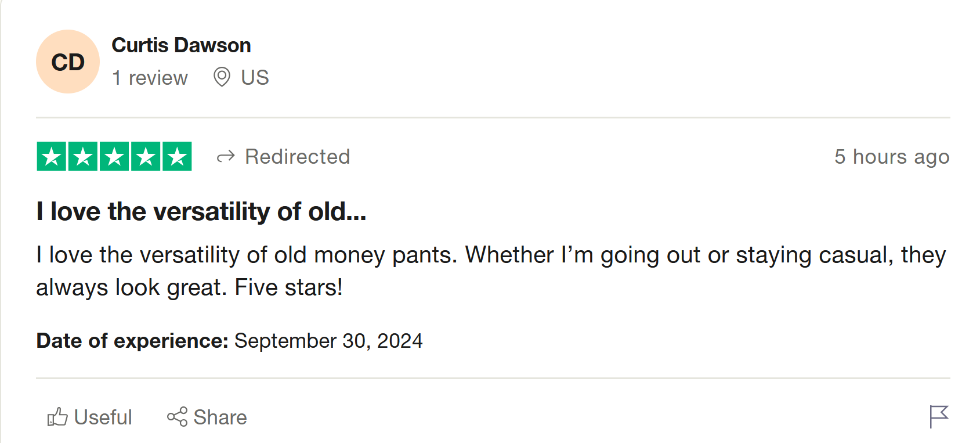Viewport: 980px width, 443px height.
Task: Click the share network icon
Action: click(177, 417)
